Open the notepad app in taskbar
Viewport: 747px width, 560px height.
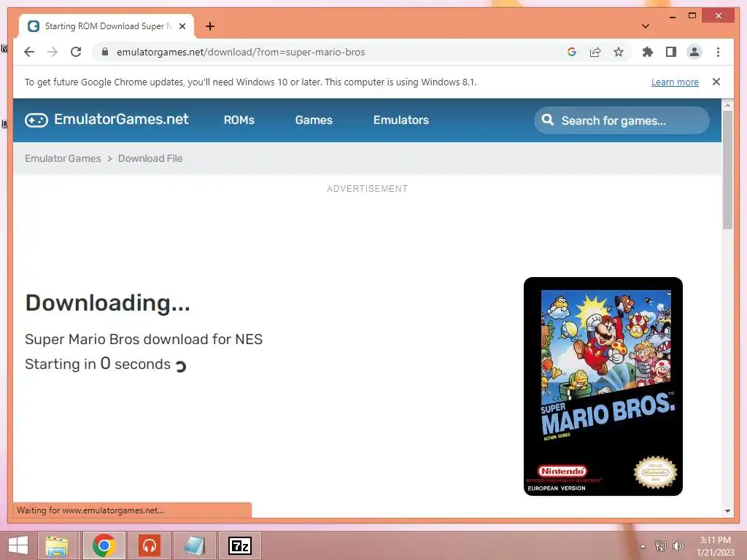(x=194, y=545)
